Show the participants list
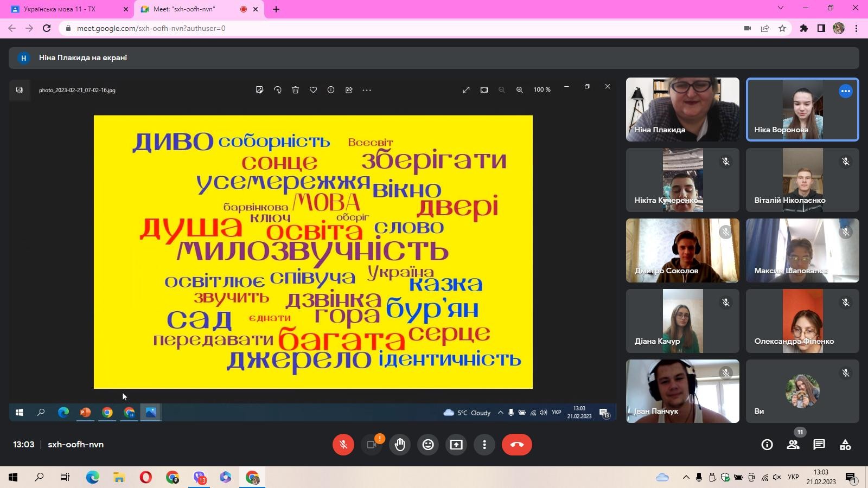The width and height of the screenshot is (868, 488). [793, 445]
